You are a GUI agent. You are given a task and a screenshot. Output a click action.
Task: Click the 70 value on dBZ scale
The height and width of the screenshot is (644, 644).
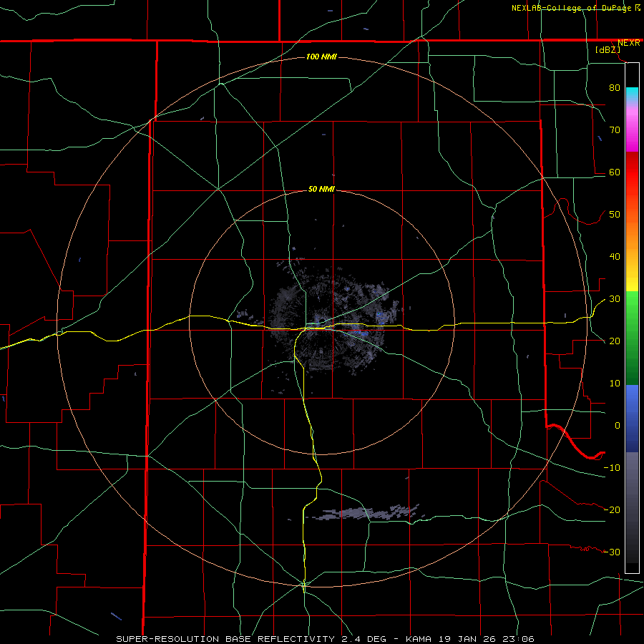coord(615,130)
